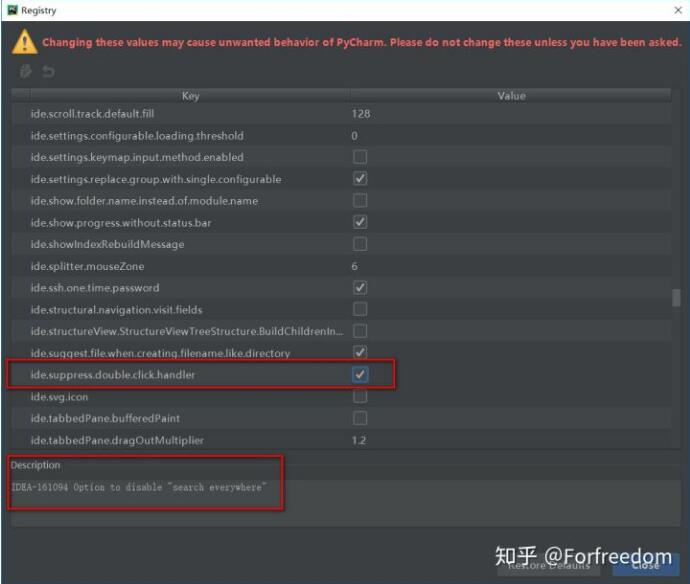
Task: Close the Registry dialog with X
Action: 678,10
